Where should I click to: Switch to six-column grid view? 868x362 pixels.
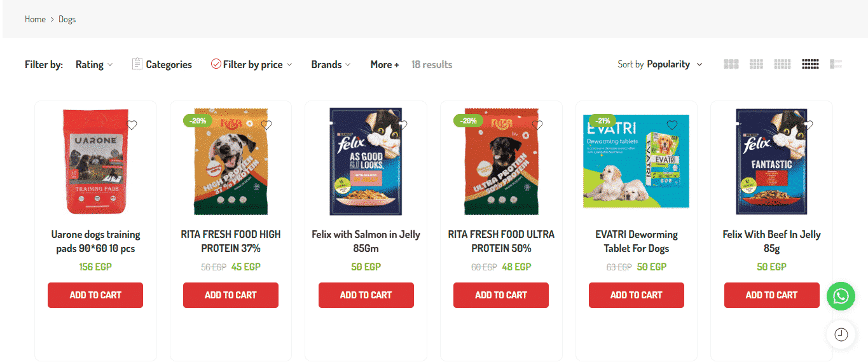(x=810, y=64)
